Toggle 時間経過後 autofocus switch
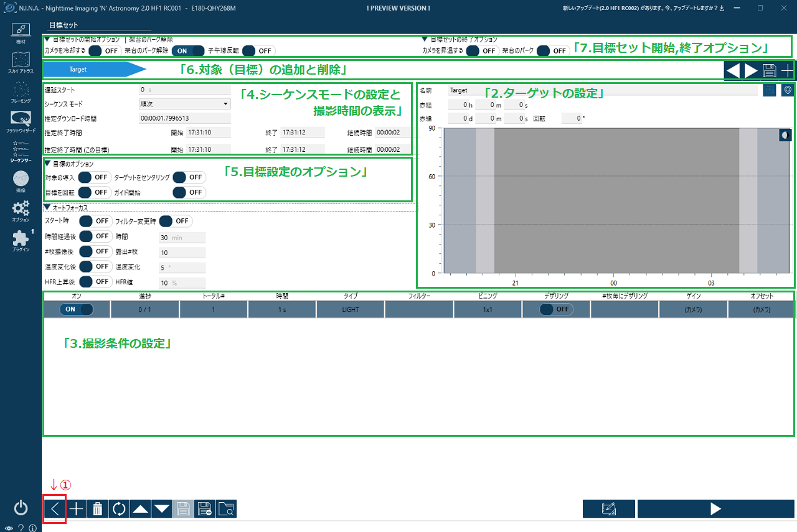797x532 pixels. 95,236
